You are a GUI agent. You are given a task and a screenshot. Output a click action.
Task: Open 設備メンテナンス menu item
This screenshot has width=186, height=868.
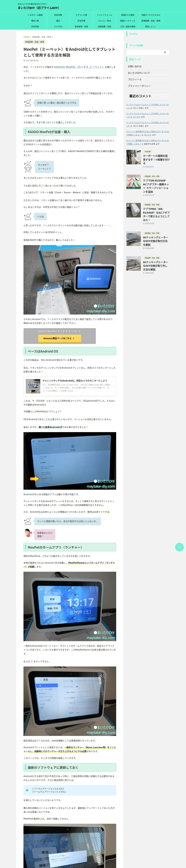pos(128,21)
